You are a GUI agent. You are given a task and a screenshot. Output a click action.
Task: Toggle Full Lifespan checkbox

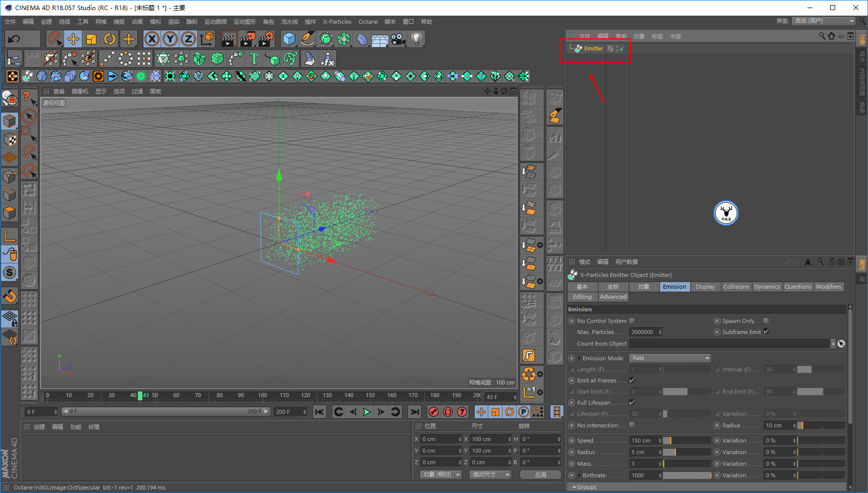click(x=632, y=402)
